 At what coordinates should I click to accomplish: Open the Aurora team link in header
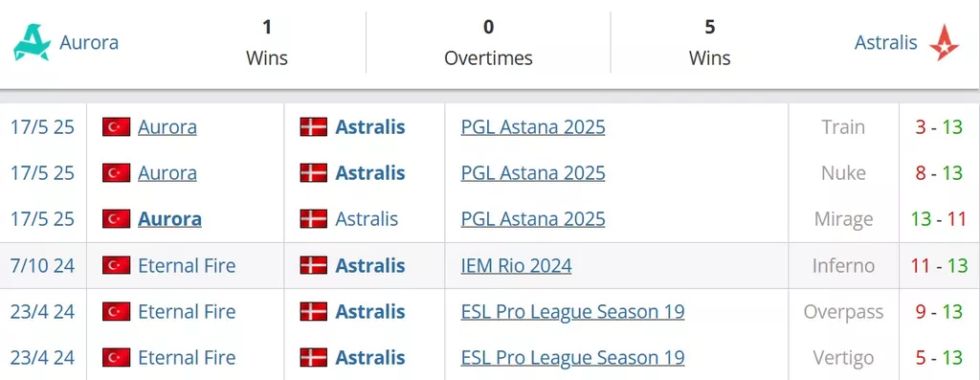tap(89, 42)
